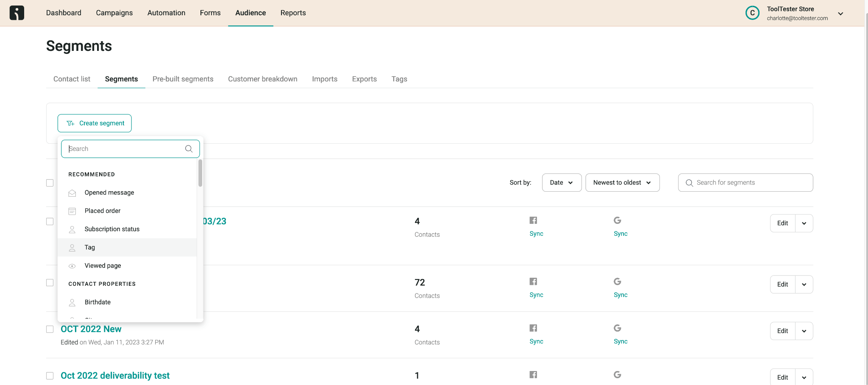Click Google icon in Oct 2022 deliverability test row
This screenshot has height=385, width=868.
click(618, 374)
